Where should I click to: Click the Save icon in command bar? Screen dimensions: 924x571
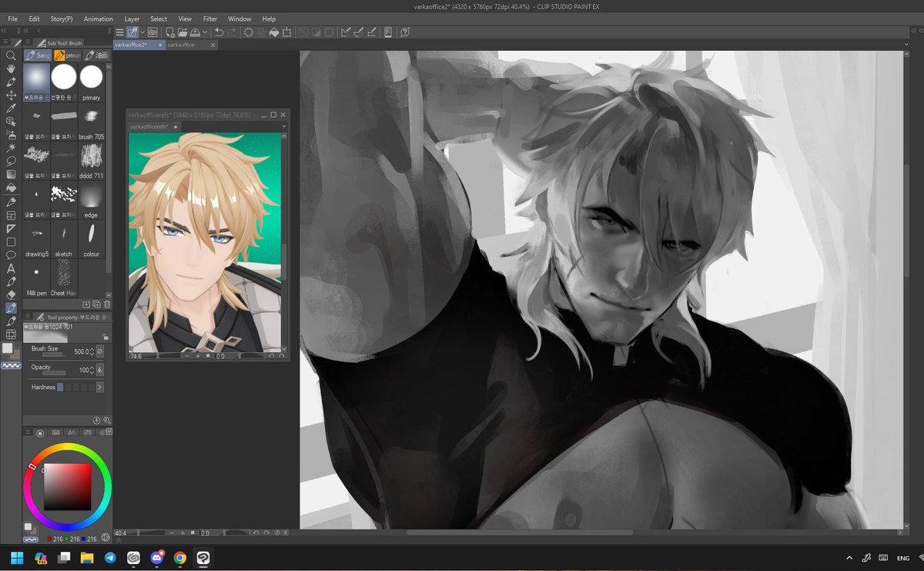[195, 32]
